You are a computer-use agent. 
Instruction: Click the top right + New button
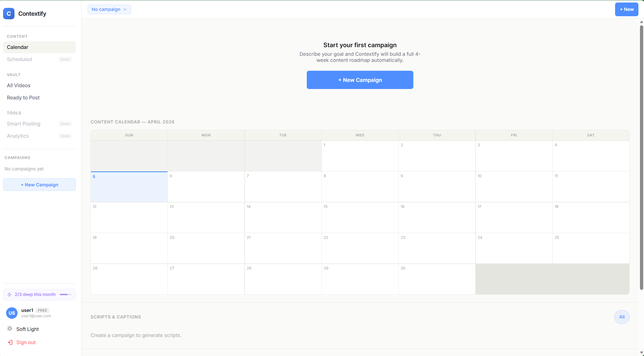coord(626,9)
